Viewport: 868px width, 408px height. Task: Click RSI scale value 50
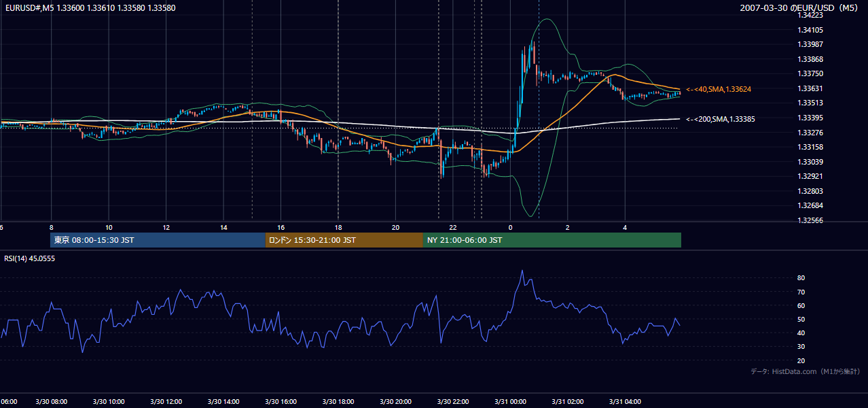click(x=801, y=319)
